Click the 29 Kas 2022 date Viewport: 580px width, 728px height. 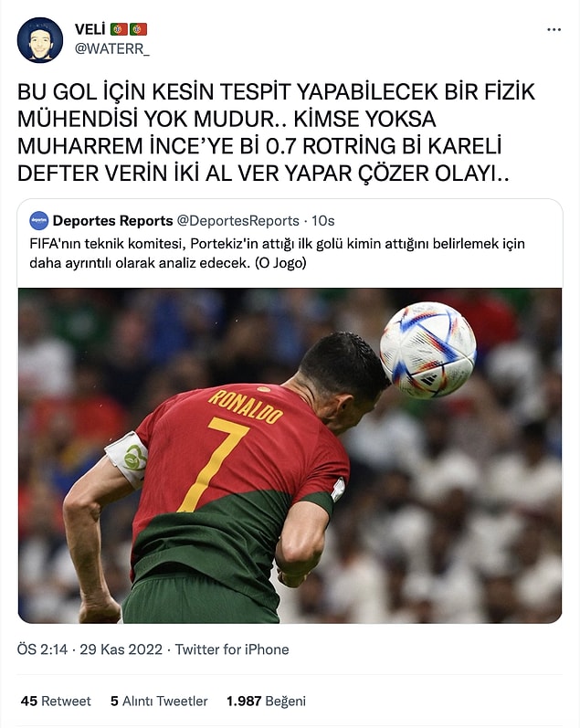tap(121, 649)
